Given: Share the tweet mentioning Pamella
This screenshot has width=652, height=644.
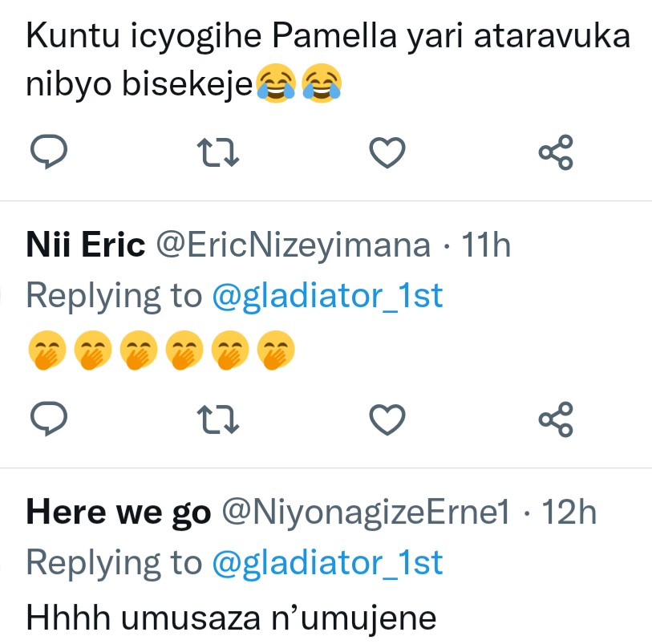Looking at the screenshot, I should pyautogui.click(x=556, y=152).
